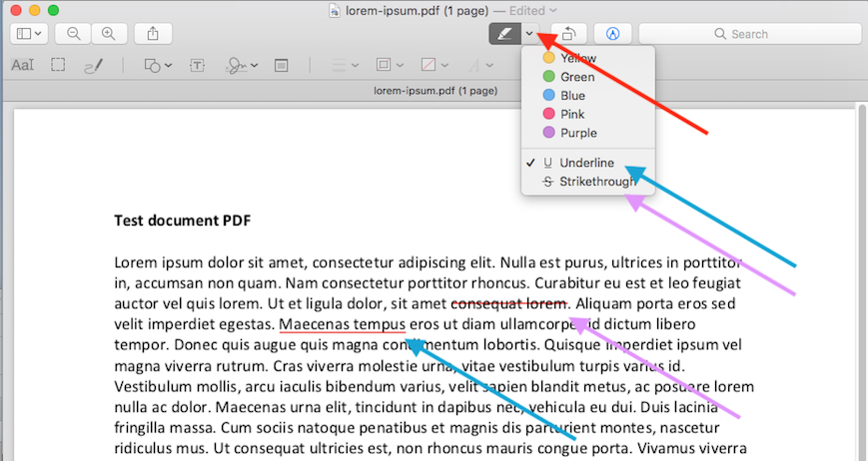The width and height of the screenshot is (868, 461).
Task: Minimize the window with yellow button
Action: point(34,10)
